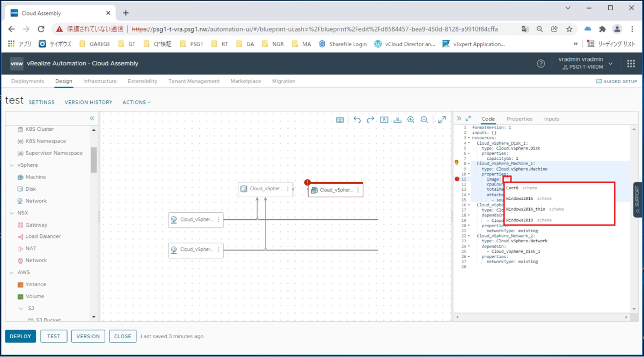The width and height of the screenshot is (644, 357).
Task: Collapse the NSX category in the palette
Action: 12,213
